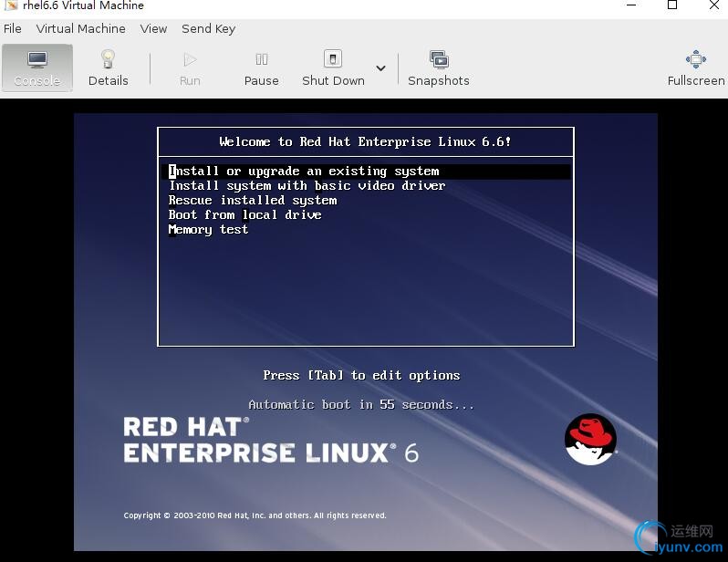Switch to the Console view
728x562 pixels.
[37, 68]
